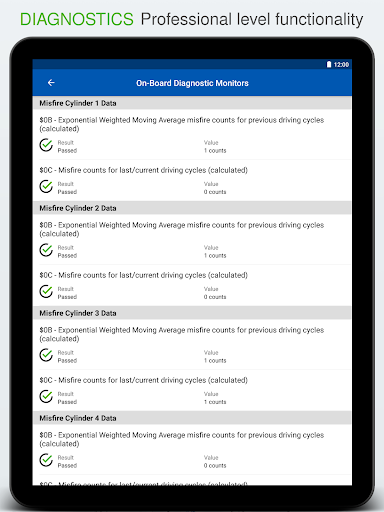Click passed checkmark for Cylinder 1 $0B test
The width and height of the screenshot is (384, 512).
click(46, 145)
